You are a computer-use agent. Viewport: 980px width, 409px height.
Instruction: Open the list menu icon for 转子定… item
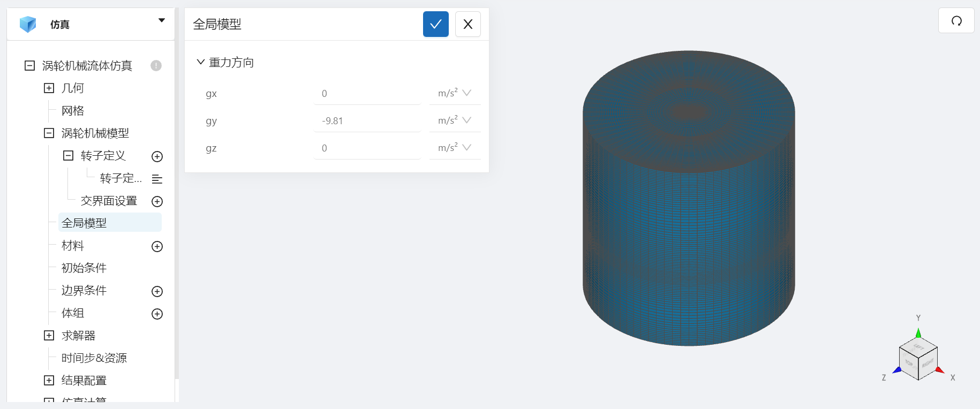click(x=157, y=179)
